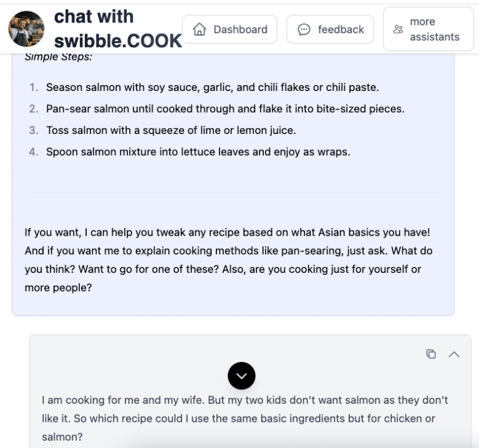This screenshot has height=448, width=479.
Task: Click the house icon on the Dashboard button
Action: (200, 29)
